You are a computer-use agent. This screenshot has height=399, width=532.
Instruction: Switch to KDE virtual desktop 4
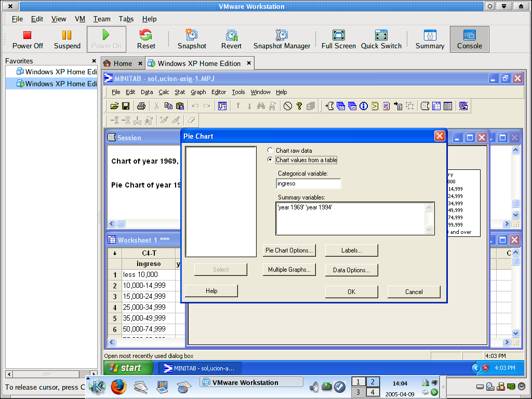[x=373, y=392]
